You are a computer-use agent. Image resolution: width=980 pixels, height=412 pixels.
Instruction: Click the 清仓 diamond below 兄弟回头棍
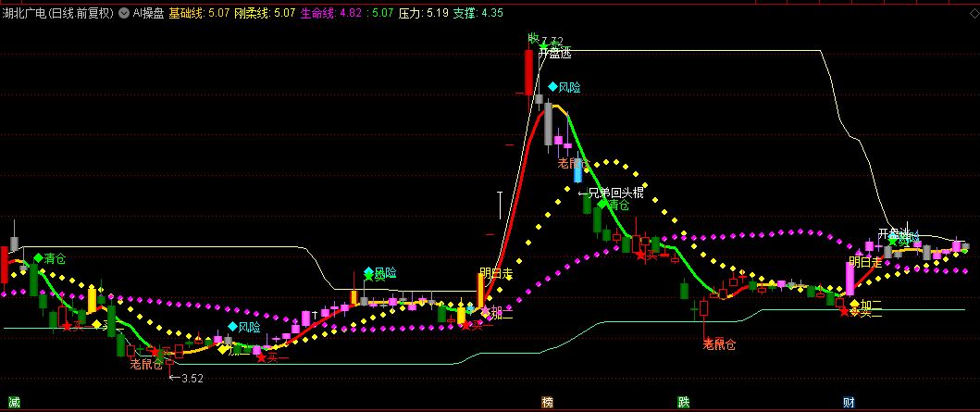[x=602, y=204]
